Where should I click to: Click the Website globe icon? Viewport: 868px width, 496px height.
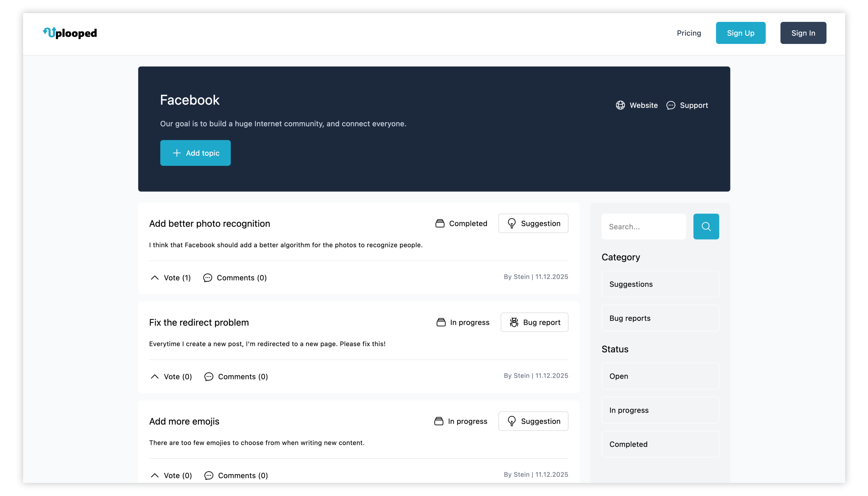(x=620, y=105)
